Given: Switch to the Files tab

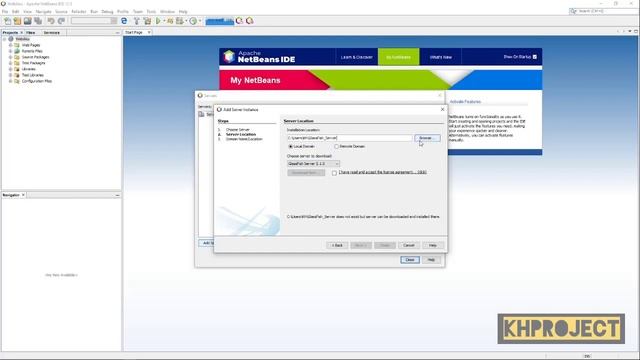Looking at the screenshot, I should (31, 33).
